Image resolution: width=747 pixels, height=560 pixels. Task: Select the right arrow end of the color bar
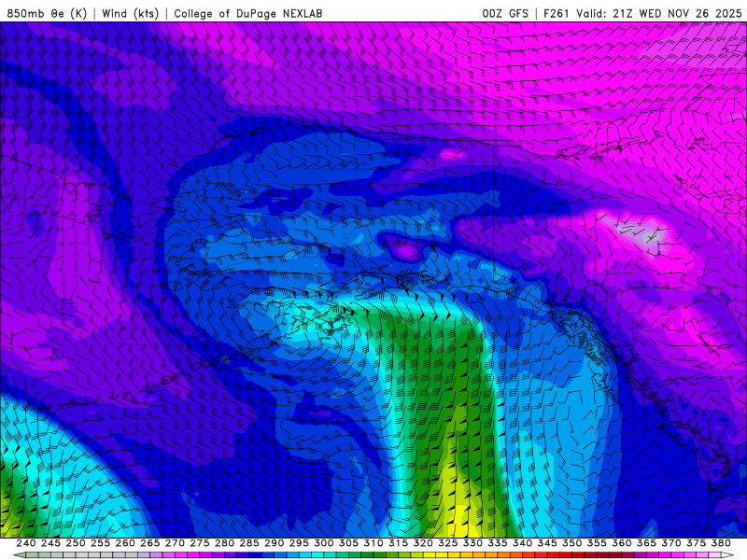pos(728,555)
